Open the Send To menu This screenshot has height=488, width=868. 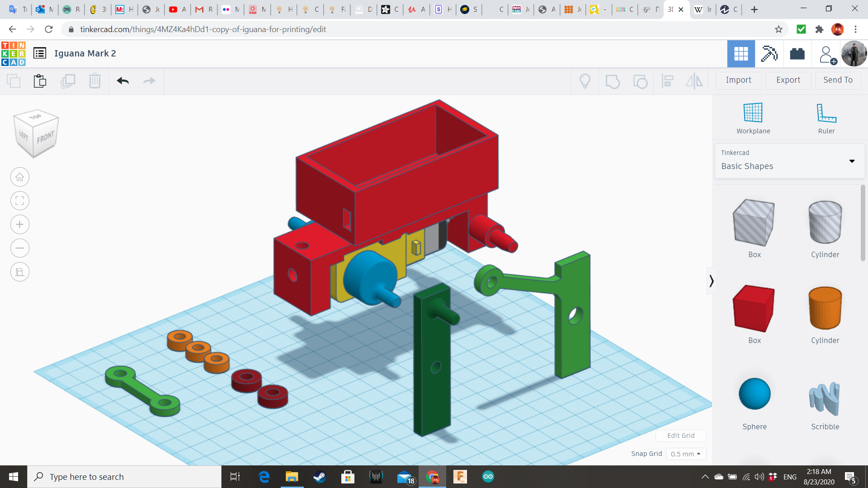point(837,80)
